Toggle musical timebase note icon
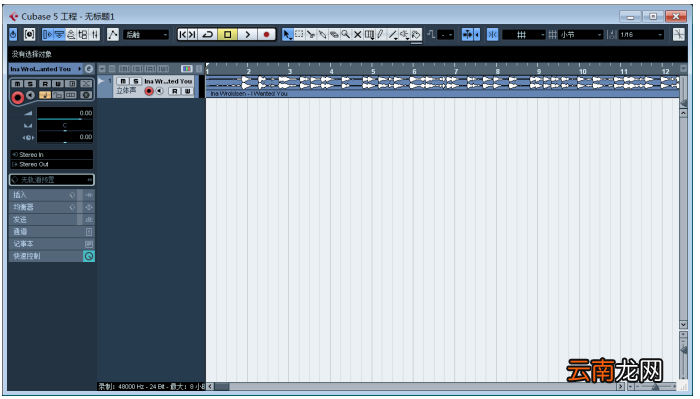 click(x=45, y=95)
